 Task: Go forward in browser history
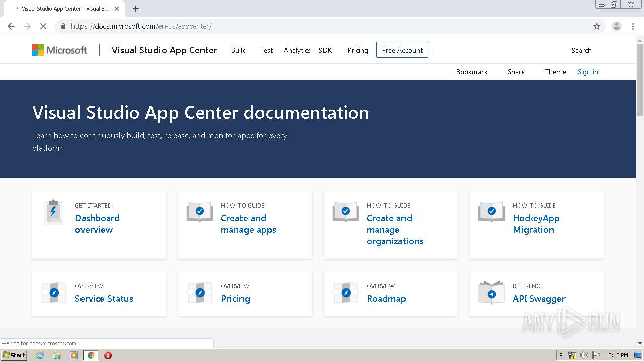(x=27, y=26)
